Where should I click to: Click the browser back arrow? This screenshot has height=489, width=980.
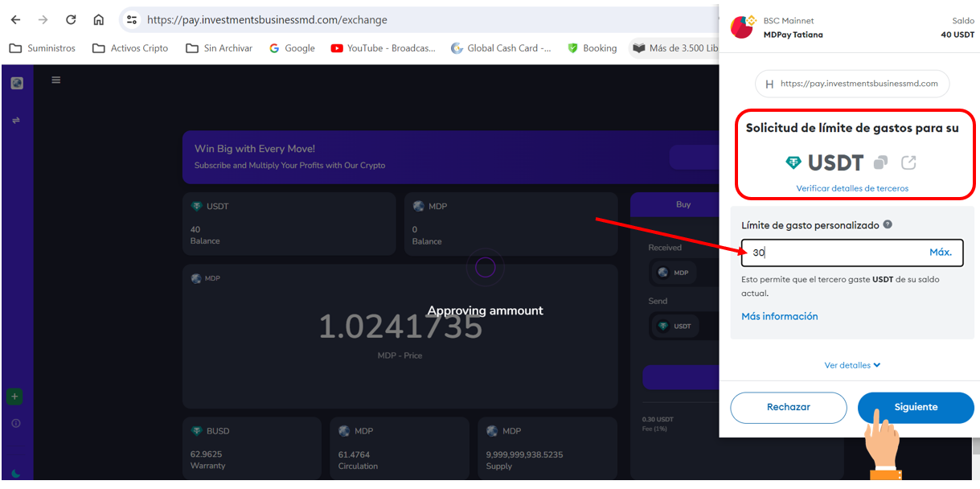click(16, 20)
